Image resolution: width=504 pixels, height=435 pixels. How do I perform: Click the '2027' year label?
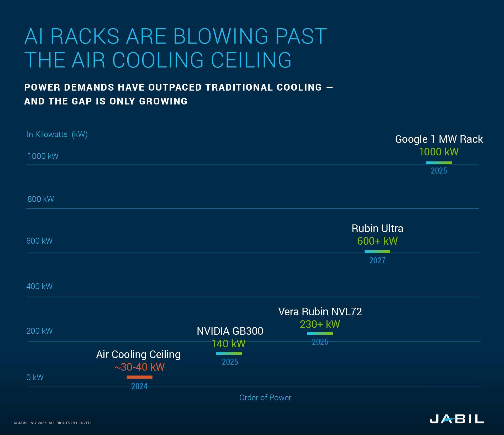(377, 260)
